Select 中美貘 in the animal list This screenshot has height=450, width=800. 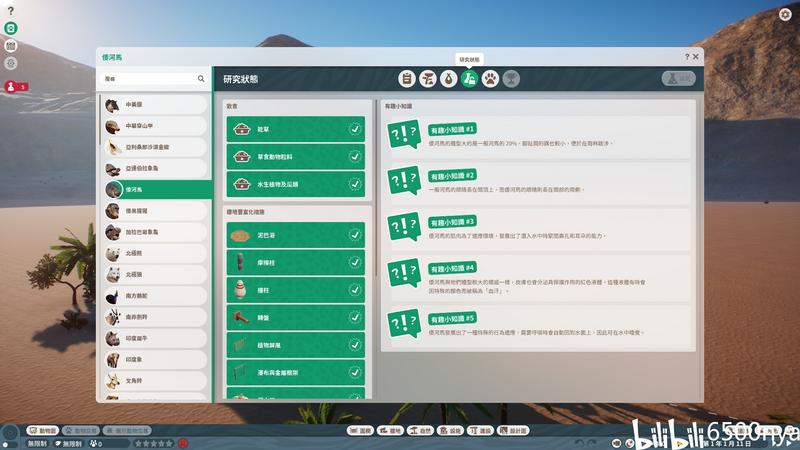coord(156,105)
